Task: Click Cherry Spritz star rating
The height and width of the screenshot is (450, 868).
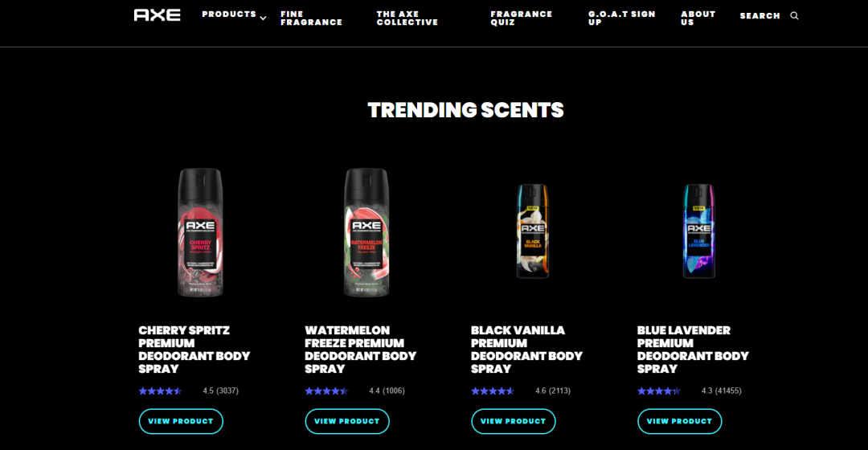Action: coord(161,391)
